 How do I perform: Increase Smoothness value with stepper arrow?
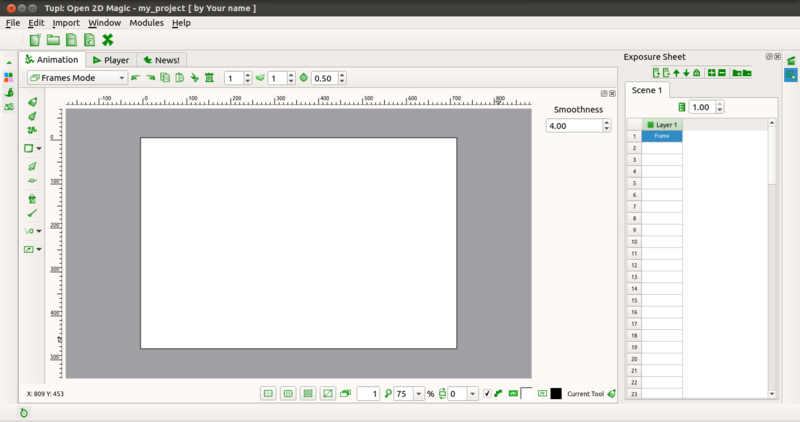[x=607, y=122]
